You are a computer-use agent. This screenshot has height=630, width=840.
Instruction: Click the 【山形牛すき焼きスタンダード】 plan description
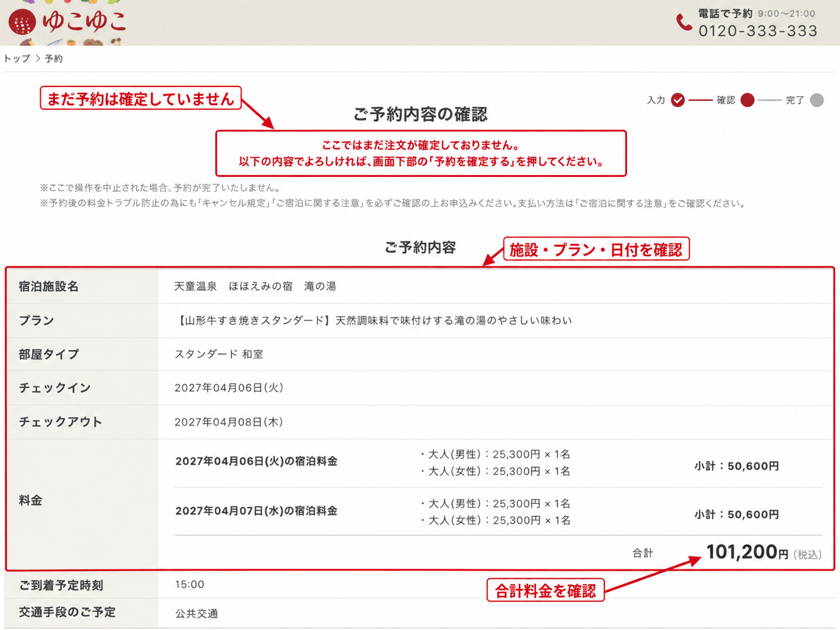click(x=374, y=320)
